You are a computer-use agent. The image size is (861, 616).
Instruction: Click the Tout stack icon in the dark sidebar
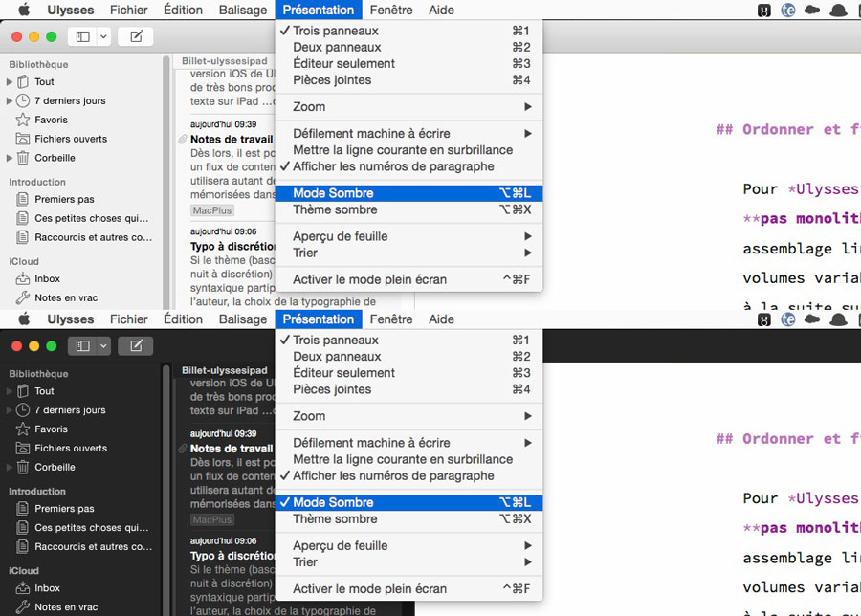[23, 391]
